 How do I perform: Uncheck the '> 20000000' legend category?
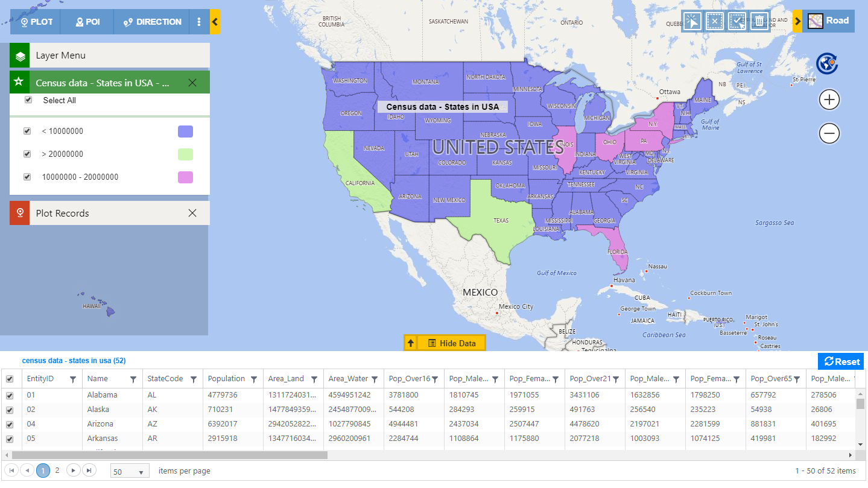(x=27, y=154)
